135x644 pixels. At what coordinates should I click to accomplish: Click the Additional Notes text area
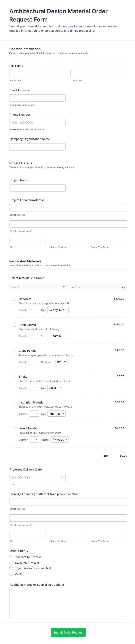(68, 603)
